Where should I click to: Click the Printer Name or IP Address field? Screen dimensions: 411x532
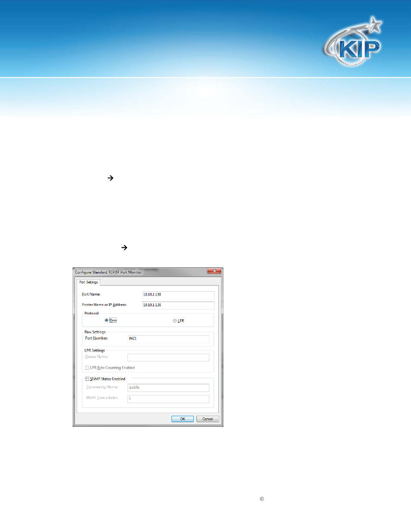click(178, 305)
